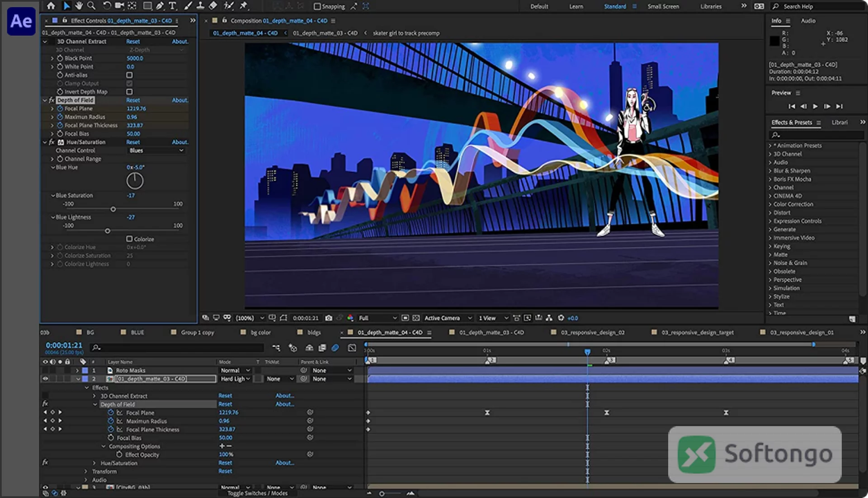Select the Pen tool

160,6
